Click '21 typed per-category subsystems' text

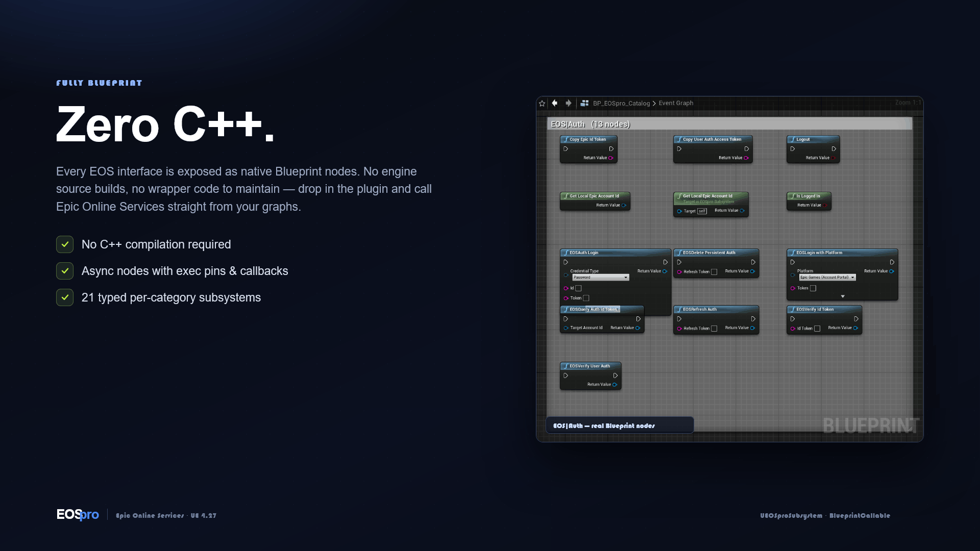tap(171, 297)
